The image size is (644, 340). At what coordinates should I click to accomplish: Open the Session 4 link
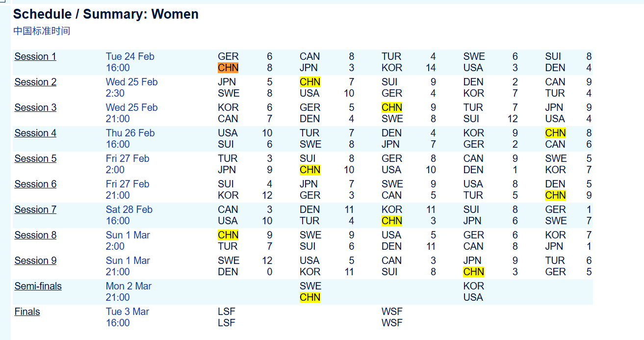coord(35,133)
